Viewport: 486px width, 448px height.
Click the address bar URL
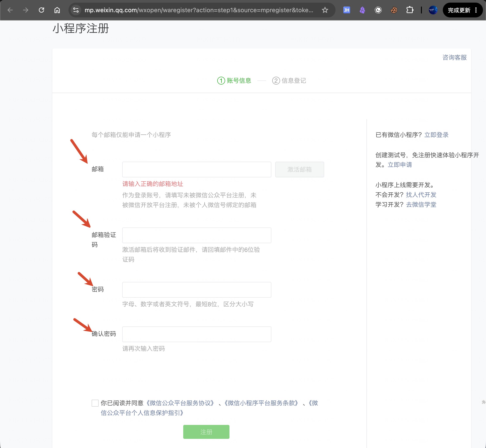tap(199, 10)
